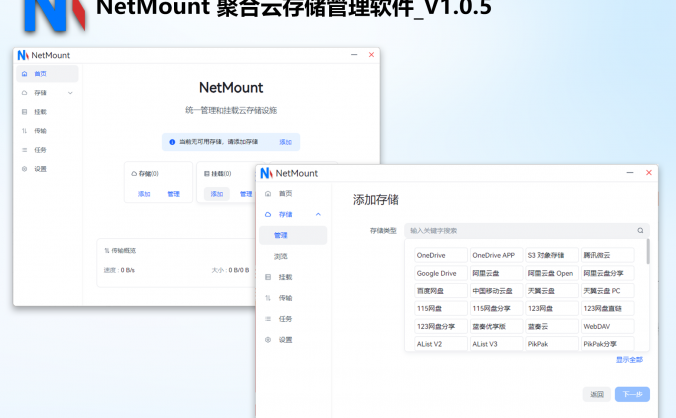
Task: Click the cloud storage icon in the back window sidebar
Action: coord(25,93)
